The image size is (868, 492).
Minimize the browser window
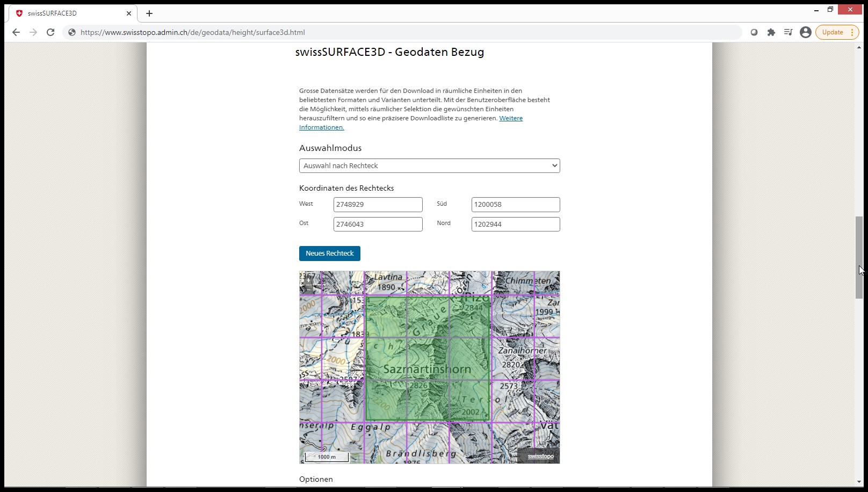[816, 10]
